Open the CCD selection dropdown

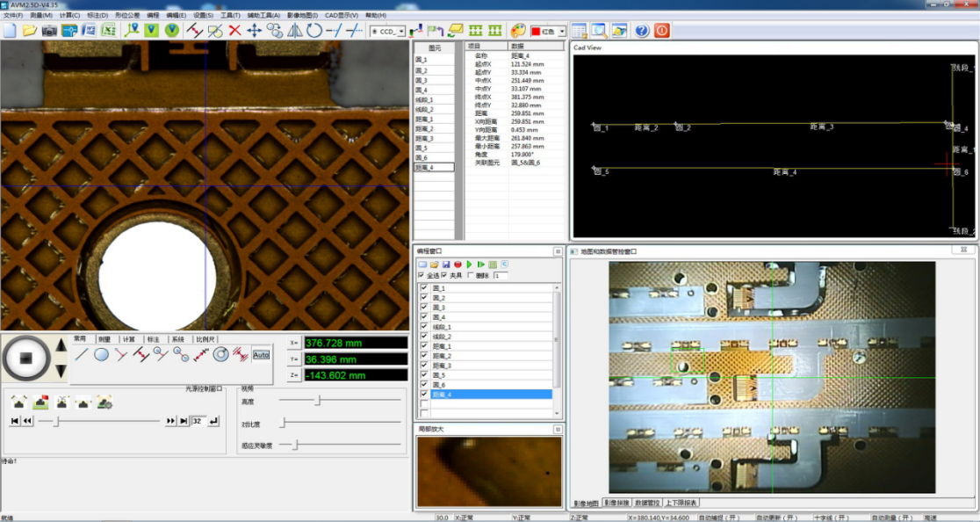[x=401, y=32]
